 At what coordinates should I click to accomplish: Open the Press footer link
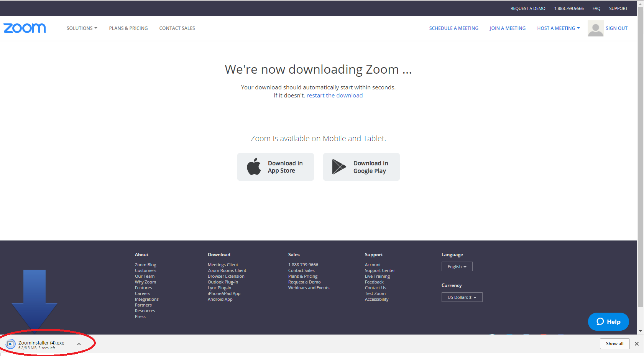click(x=140, y=316)
